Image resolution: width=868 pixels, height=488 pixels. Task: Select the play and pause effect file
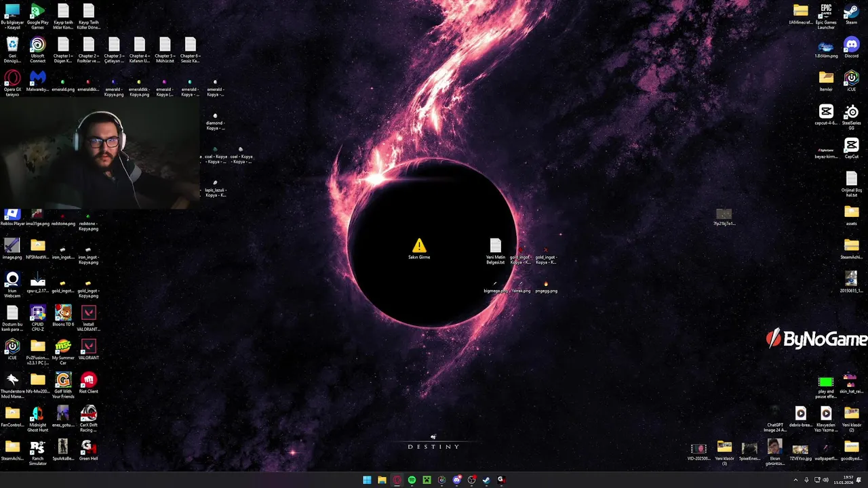[x=826, y=386]
